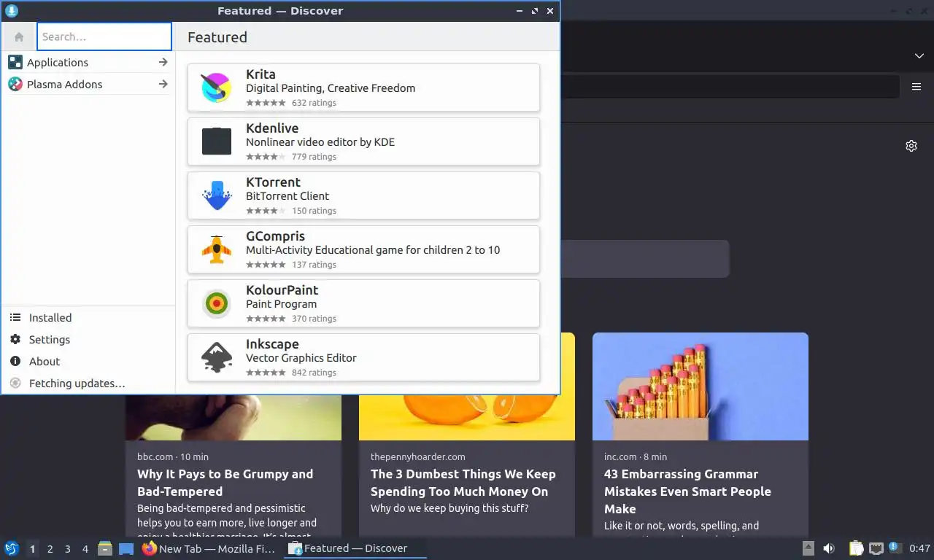Open the GCompris app card
The width and height of the screenshot is (934, 560).
point(363,249)
